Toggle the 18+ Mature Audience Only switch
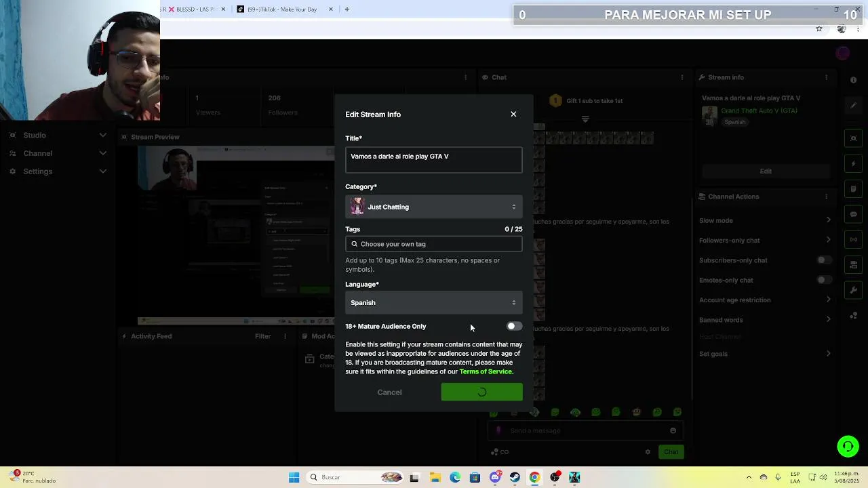Image resolution: width=868 pixels, height=488 pixels. tap(514, 326)
